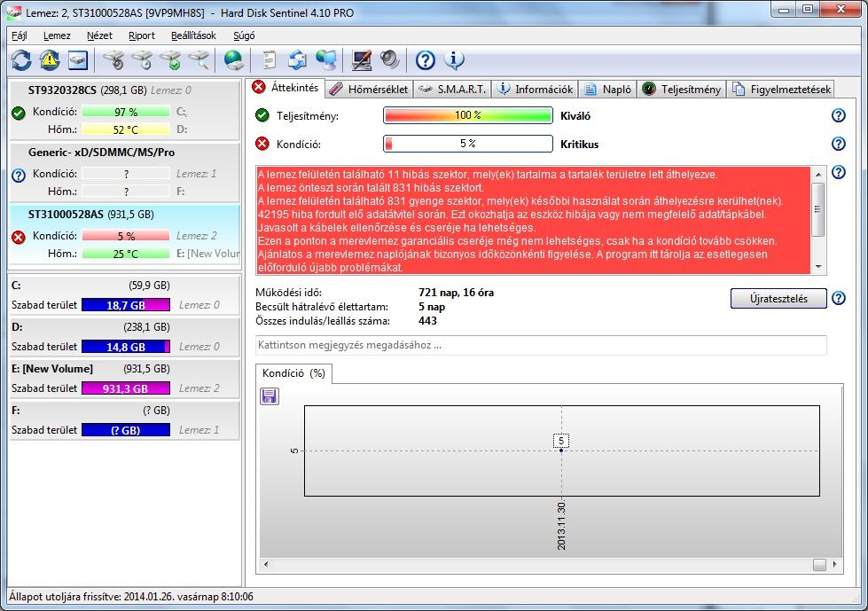Viewport: 868px width, 611px height.
Task: Click the document report toolbar icon
Action: 269,59
